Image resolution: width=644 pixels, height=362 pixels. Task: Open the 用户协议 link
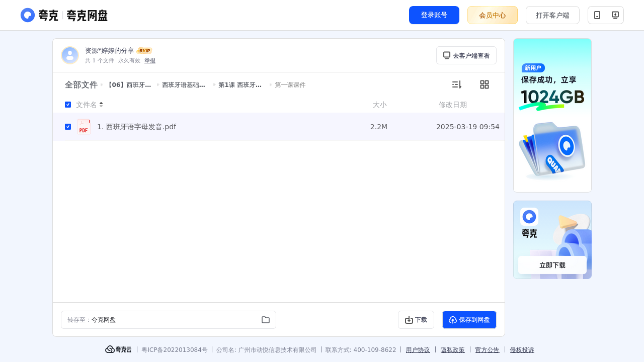tap(418, 350)
